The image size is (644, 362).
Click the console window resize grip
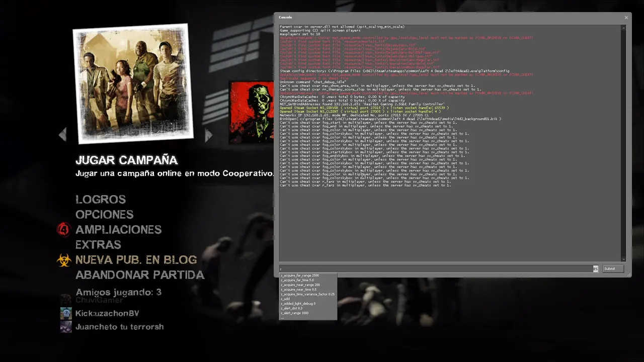[x=628, y=274]
